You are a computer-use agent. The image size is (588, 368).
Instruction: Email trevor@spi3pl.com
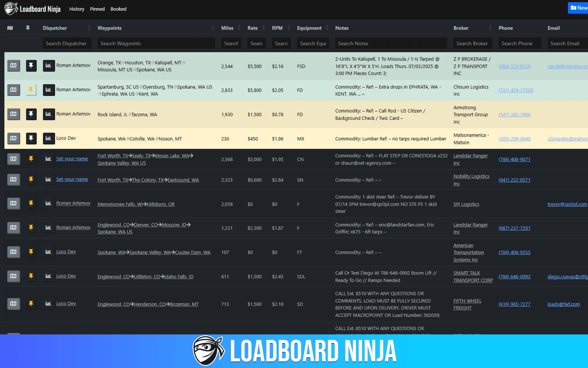pyautogui.click(x=567, y=204)
